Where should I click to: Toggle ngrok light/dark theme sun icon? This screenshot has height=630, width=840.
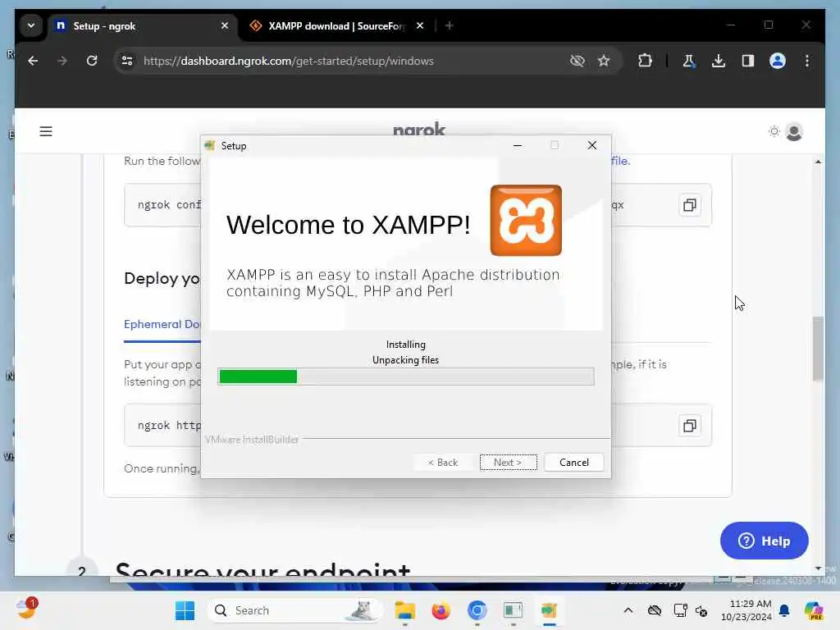coord(774,131)
